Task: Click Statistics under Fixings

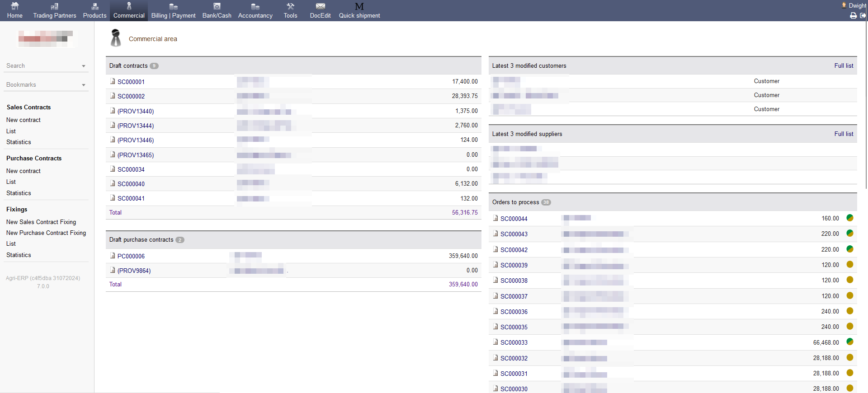Action: pos(19,255)
